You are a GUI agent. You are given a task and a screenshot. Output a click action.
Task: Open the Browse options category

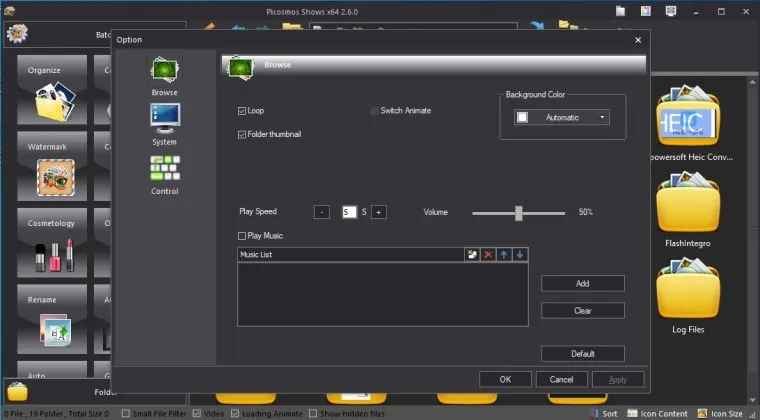click(x=164, y=76)
